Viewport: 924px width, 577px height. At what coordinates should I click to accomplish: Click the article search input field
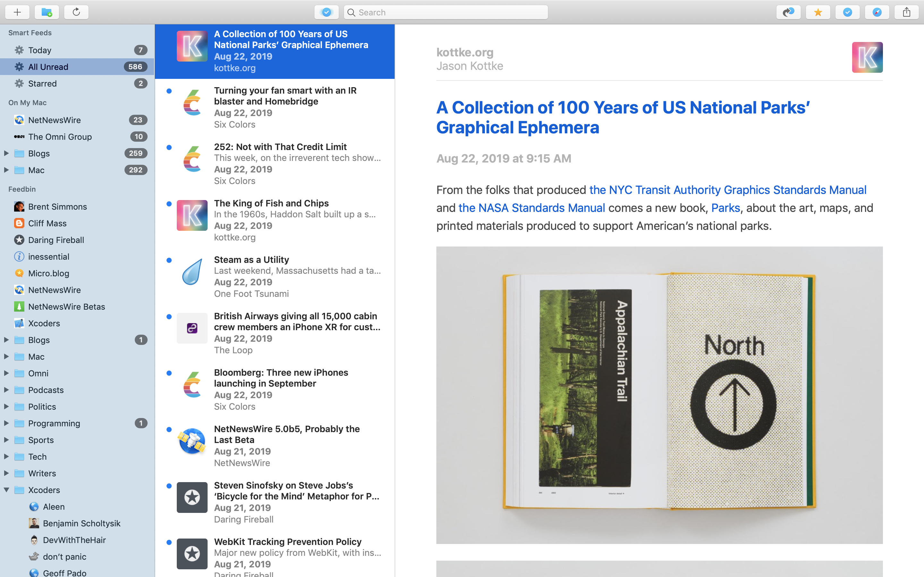(x=446, y=12)
